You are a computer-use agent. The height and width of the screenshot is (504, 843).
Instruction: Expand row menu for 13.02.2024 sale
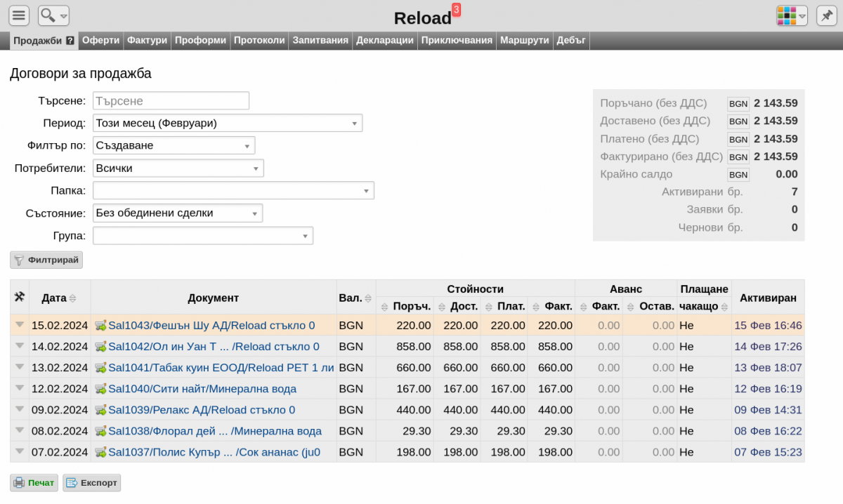pyautogui.click(x=20, y=367)
